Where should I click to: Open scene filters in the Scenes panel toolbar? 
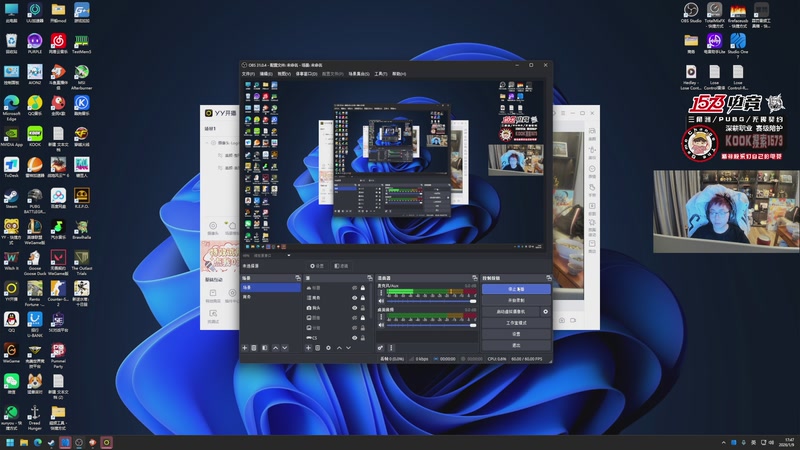click(x=264, y=348)
